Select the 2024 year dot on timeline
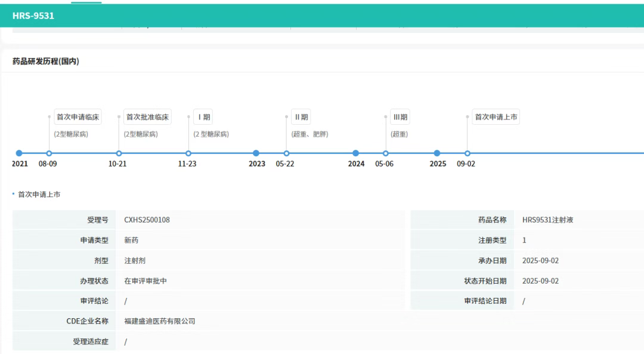The height and width of the screenshot is (354, 644). tap(356, 153)
